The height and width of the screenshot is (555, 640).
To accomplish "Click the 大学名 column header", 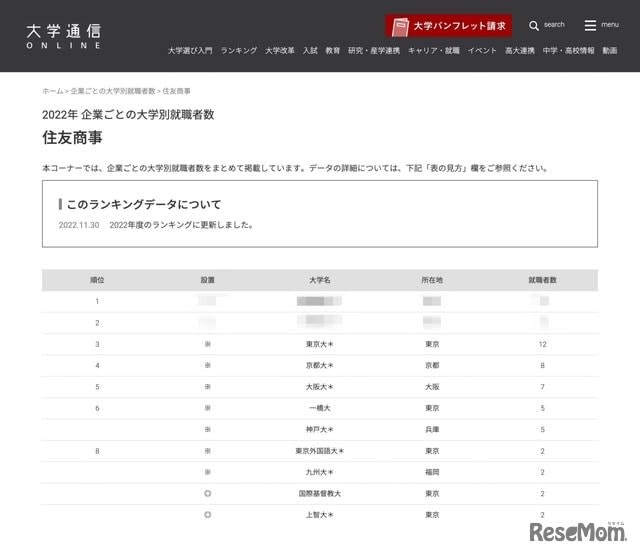I will (320, 280).
